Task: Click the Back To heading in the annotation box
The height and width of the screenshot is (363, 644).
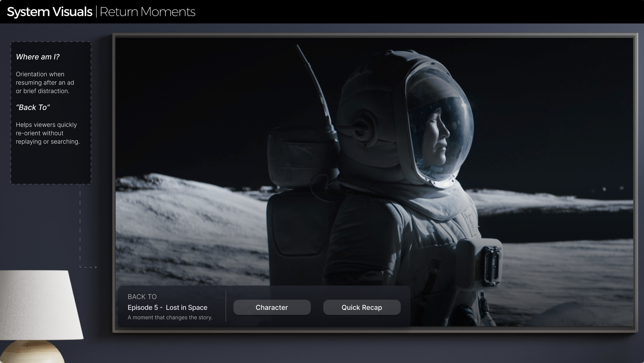Action: 33,107
